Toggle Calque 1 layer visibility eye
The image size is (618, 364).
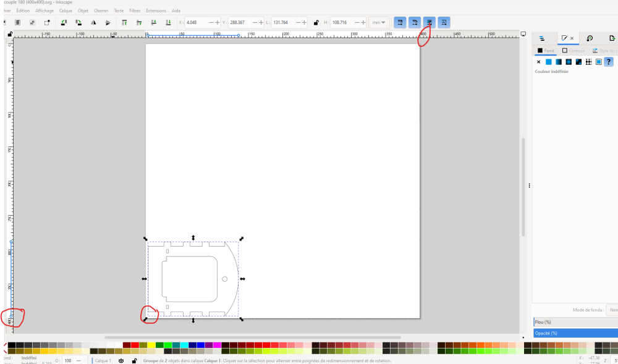(x=121, y=360)
